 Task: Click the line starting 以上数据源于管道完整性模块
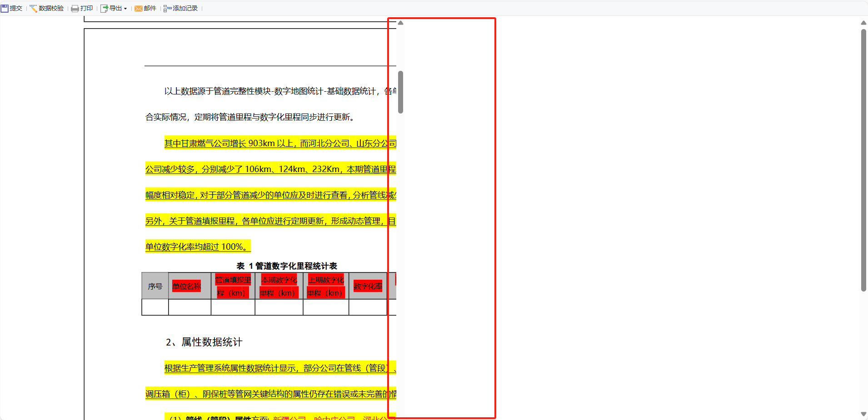click(x=280, y=91)
